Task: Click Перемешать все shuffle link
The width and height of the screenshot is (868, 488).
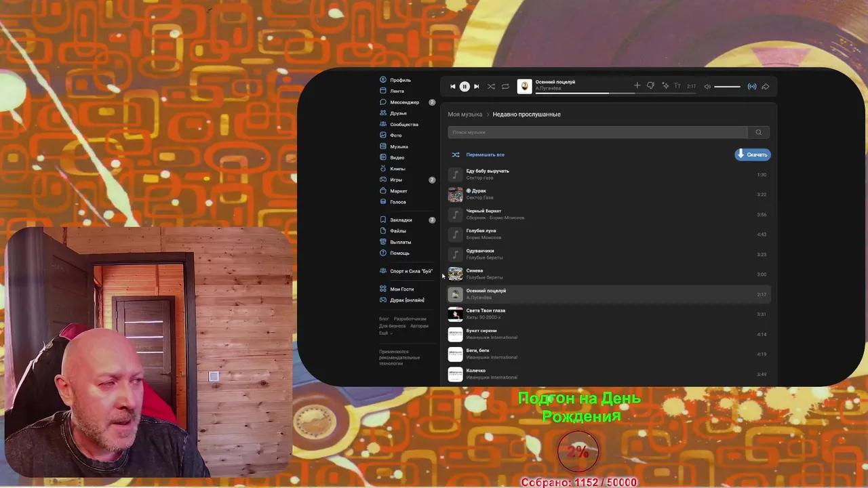Action: [485, 155]
